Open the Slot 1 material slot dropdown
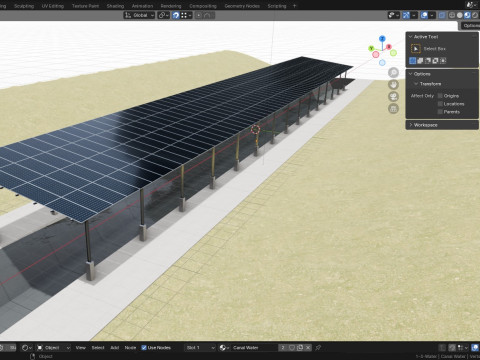Viewport: 480px width, 360px height. pos(200,348)
